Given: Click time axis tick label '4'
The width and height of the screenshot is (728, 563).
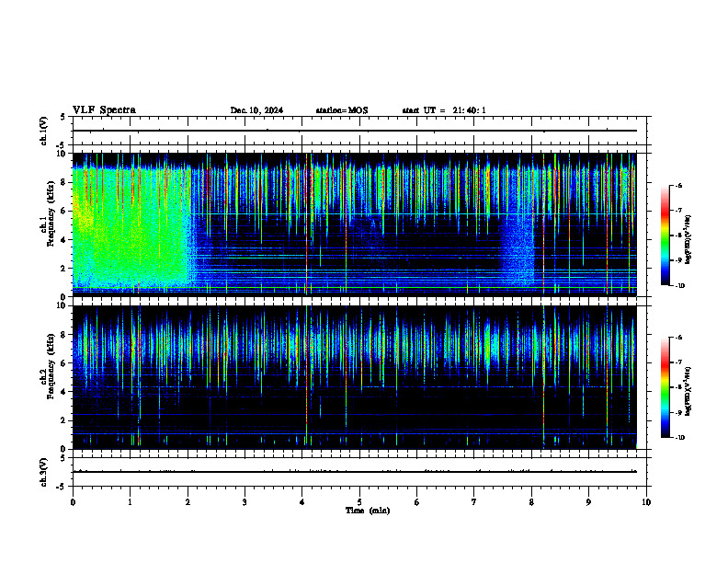Looking at the screenshot, I should (x=302, y=502).
